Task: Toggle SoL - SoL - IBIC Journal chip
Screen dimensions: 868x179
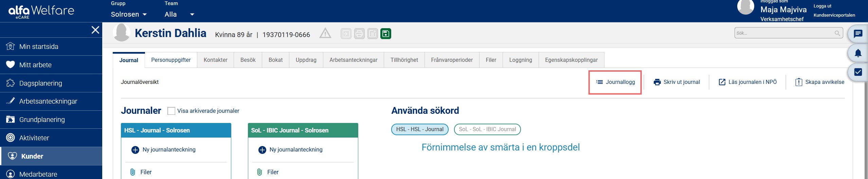Action: (487, 129)
